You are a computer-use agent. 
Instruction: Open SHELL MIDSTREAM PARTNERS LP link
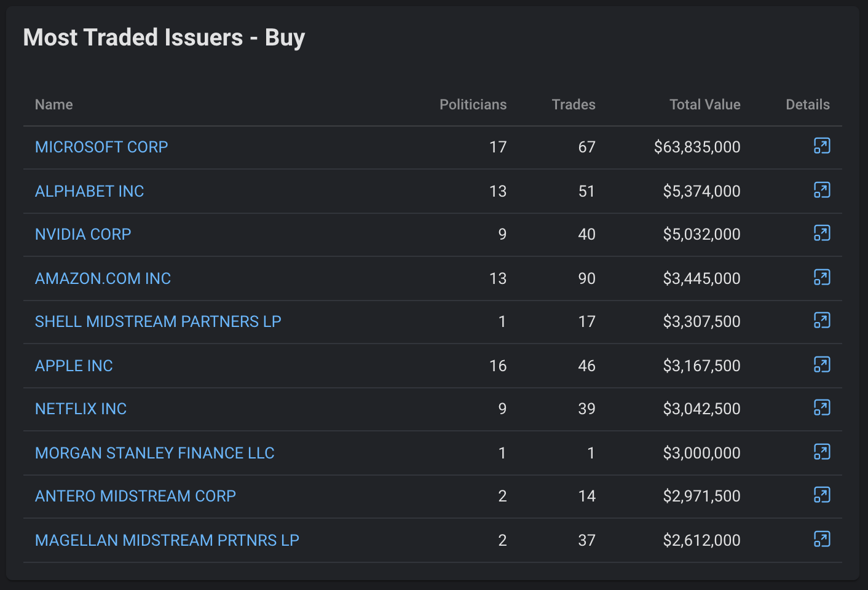pyautogui.click(x=158, y=321)
